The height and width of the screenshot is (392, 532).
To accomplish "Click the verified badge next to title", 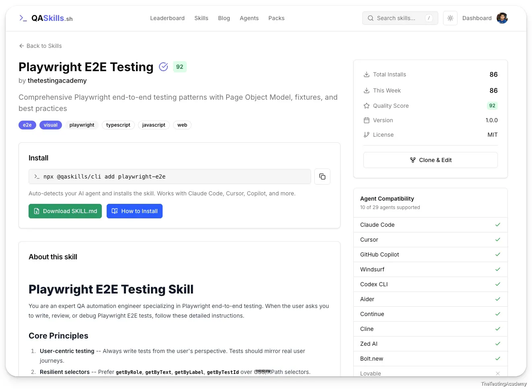I will [163, 67].
